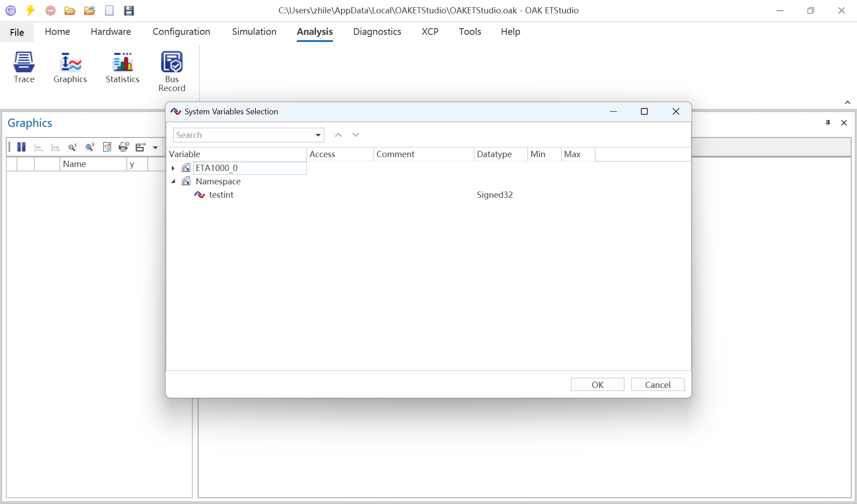Pause the graphics plotting
Image resolution: width=857 pixels, height=504 pixels.
(21, 147)
